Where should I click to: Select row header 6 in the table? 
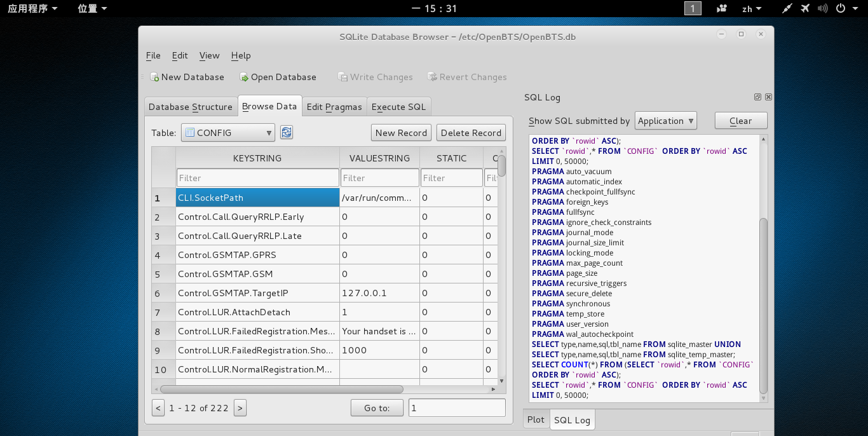[163, 293]
